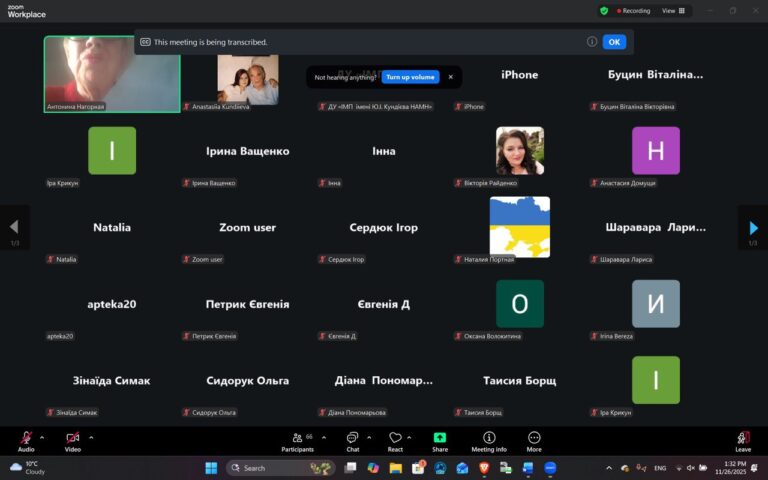Image resolution: width=768 pixels, height=480 pixels.
Task: Go to next page of participants
Action: 753,228
